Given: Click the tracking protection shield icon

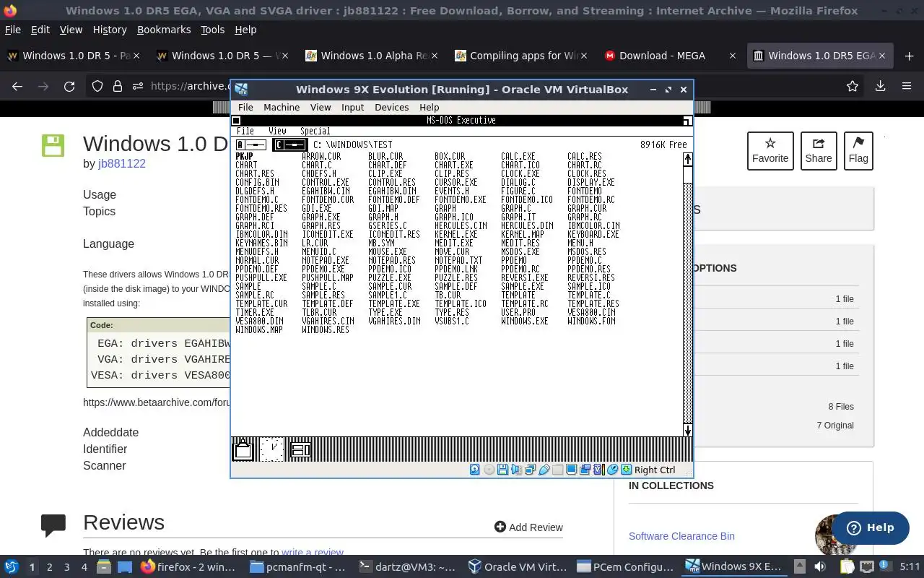Looking at the screenshot, I should click(x=97, y=86).
